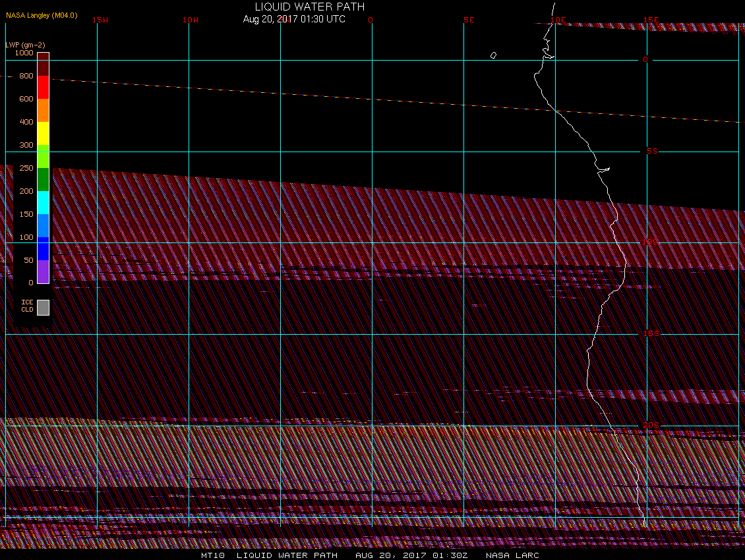Click the small island outline near the equator
Image resolution: width=745 pixels, height=560 pixels.
tap(493, 56)
